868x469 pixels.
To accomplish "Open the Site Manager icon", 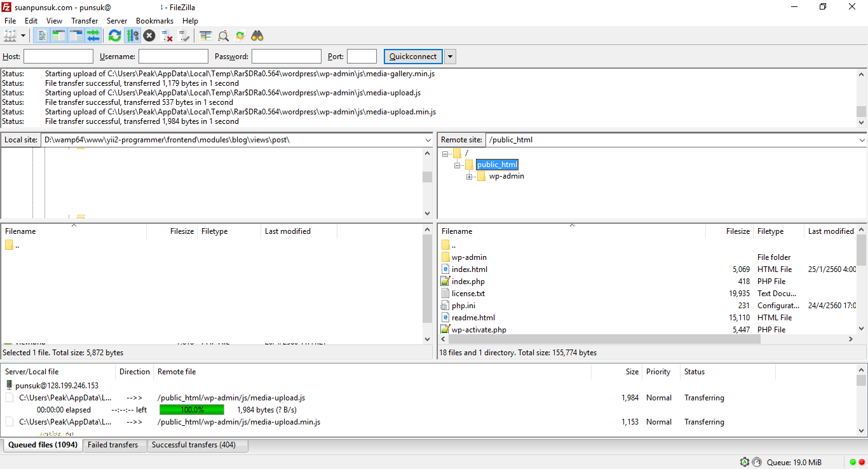I will [x=11, y=36].
